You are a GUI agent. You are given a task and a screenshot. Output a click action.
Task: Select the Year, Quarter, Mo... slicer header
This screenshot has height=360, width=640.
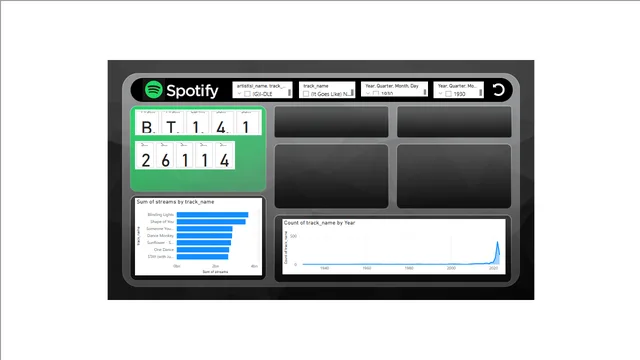pos(457,86)
